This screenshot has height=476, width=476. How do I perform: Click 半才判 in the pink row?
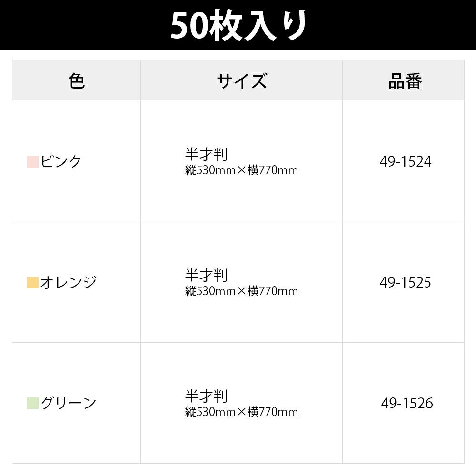[207, 154]
